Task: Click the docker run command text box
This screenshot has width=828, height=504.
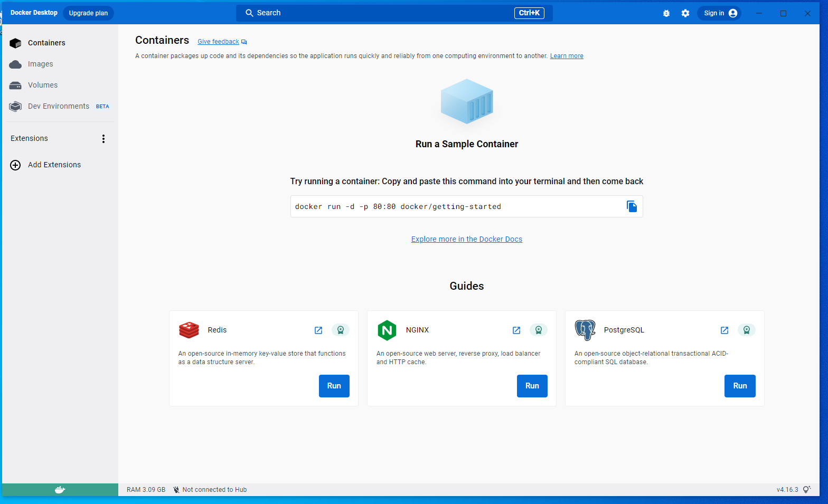Action: 467,206
